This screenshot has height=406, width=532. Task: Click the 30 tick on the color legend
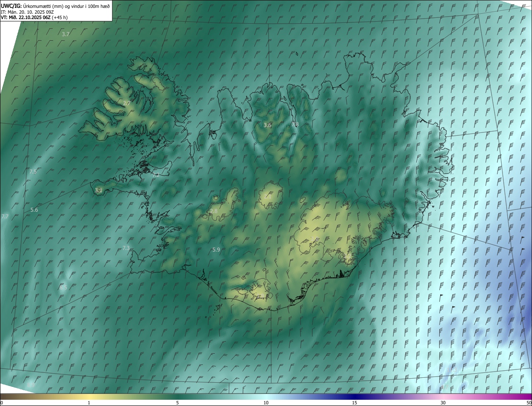coord(443,403)
